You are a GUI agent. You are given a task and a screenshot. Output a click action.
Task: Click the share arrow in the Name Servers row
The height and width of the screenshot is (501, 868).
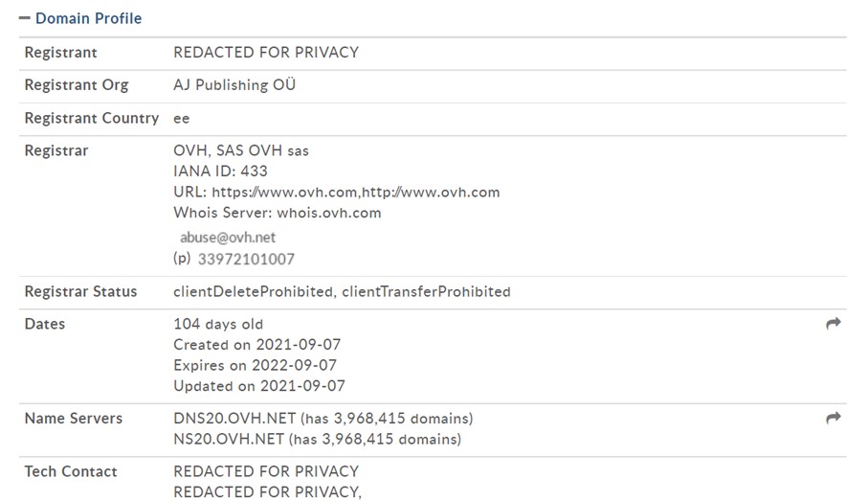point(833,418)
